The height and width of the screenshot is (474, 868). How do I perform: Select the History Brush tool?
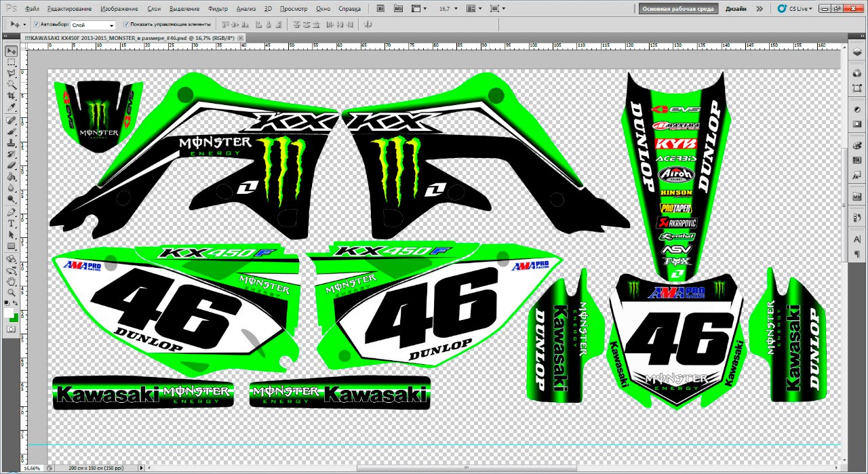point(12,154)
